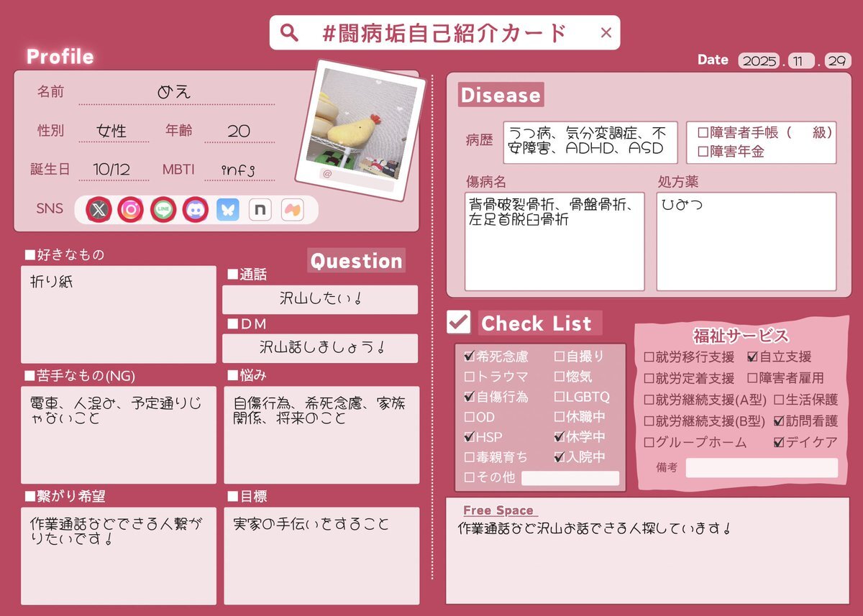
Task: Uncheck the 自立支援 checkbox
Action: click(752, 357)
